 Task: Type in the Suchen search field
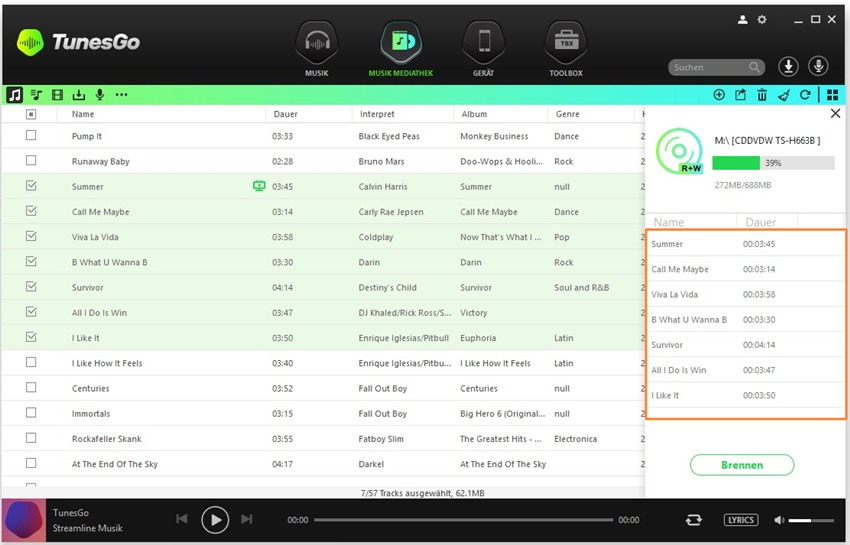click(x=717, y=67)
